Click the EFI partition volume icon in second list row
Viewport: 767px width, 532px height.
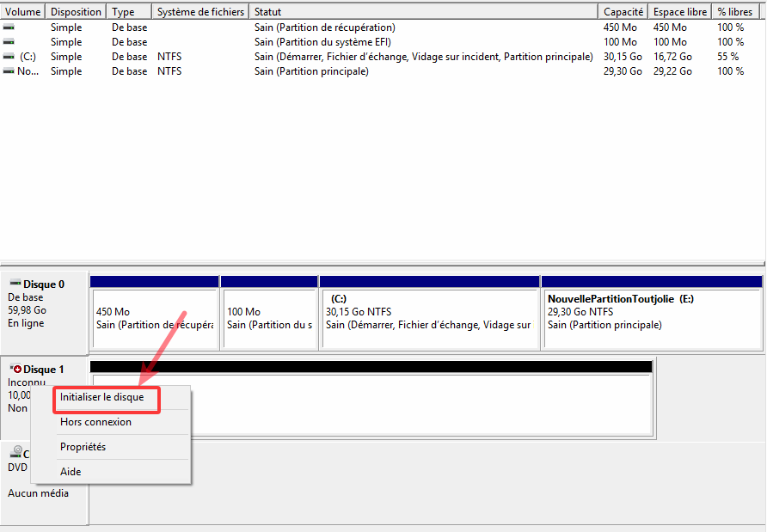(9, 42)
